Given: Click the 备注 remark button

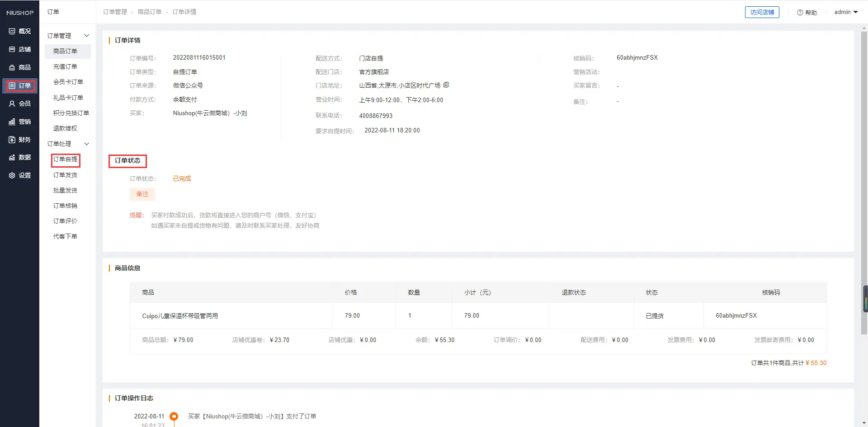Looking at the screenshot, I should click(x=142, y=194).
